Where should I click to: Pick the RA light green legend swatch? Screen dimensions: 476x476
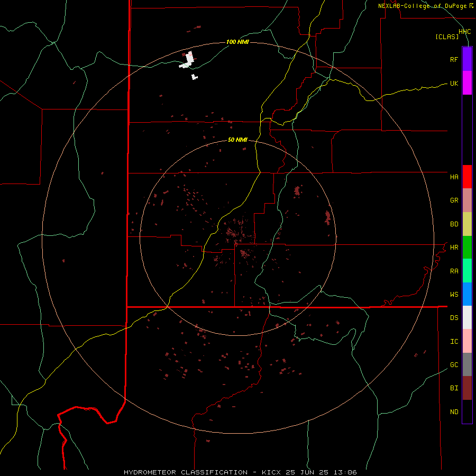pyautogui.click(x=467, y=271)
